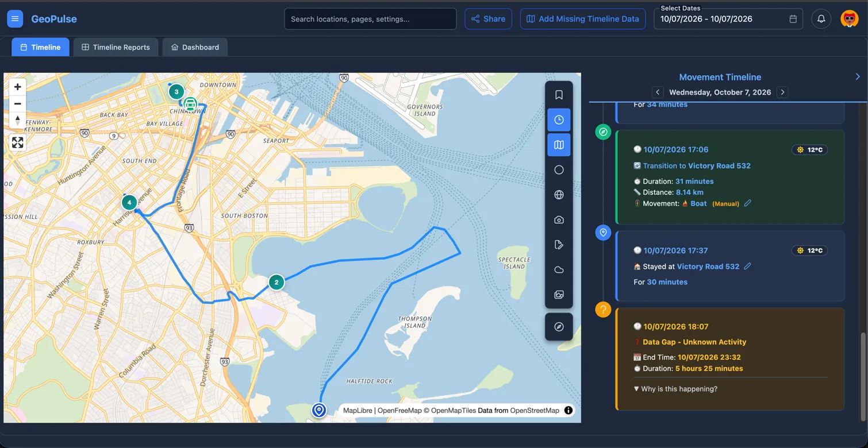Open the calendar icon in Select Dates

pos(793,19)
